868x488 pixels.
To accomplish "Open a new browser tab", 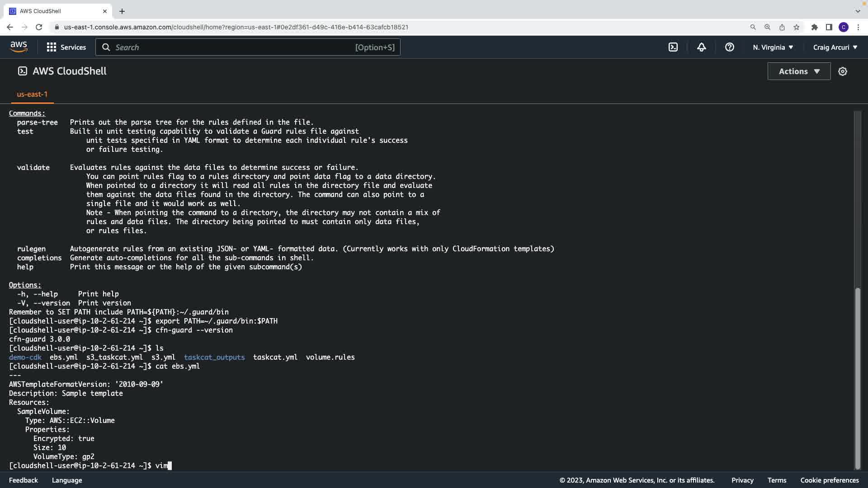I will point(122,11).
